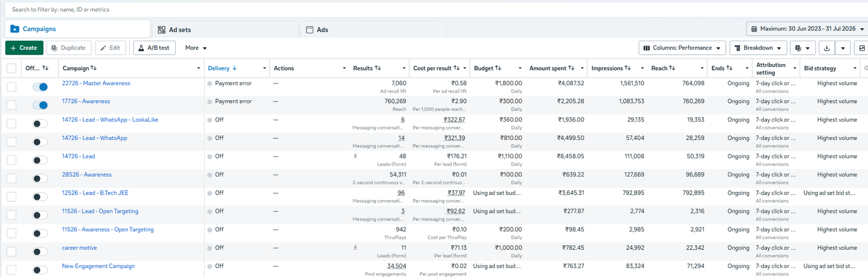This screenshot has height=277, width=868.
Task: Sort by Cost per result arrows
Action: pos(457,68)
